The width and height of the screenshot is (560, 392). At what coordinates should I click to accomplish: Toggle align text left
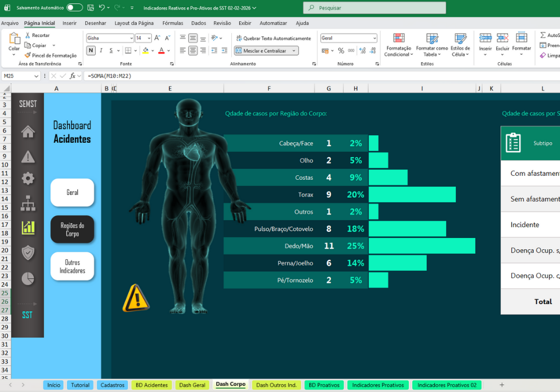[183, 51]
